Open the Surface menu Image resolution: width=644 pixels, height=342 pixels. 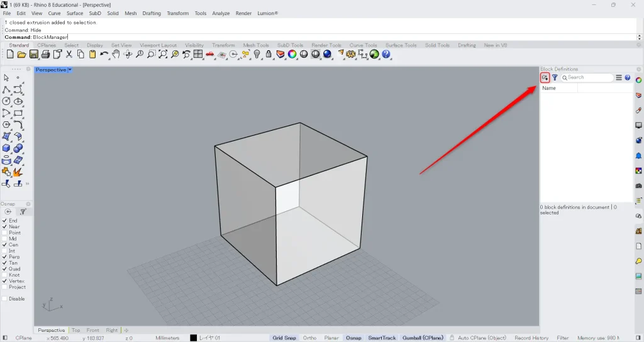tap(75, 13)
